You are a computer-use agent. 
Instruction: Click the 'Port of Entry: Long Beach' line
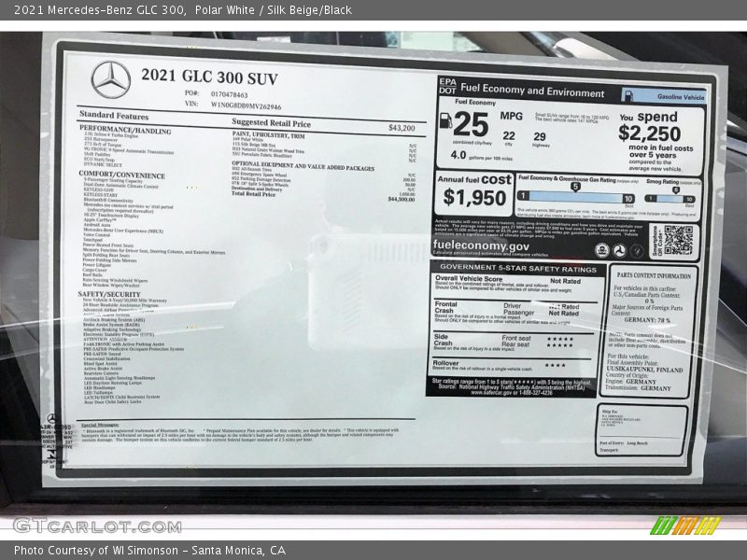(x=623, y=442)
